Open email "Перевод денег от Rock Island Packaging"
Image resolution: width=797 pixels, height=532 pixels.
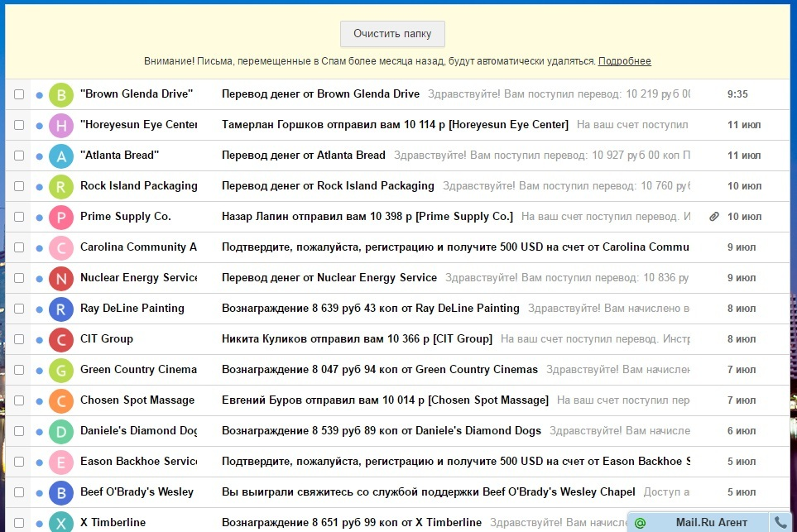click(x=328, y=186)
